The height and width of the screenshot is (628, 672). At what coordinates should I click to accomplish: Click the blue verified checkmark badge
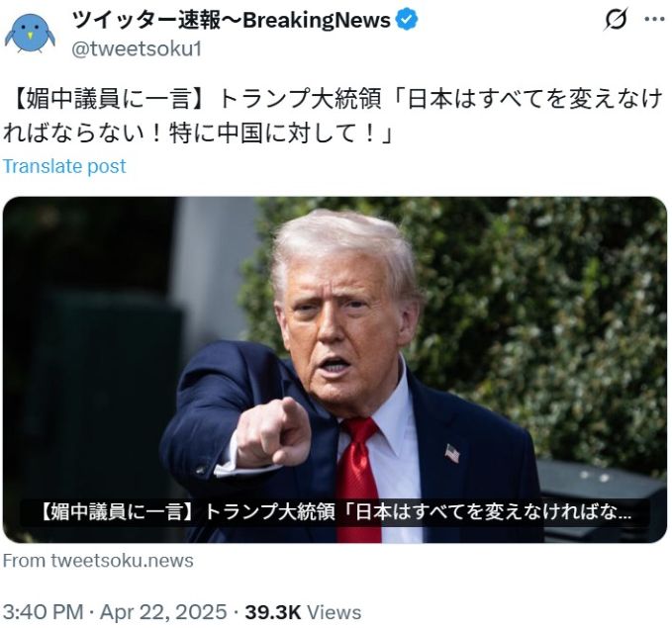pos(407,20)
